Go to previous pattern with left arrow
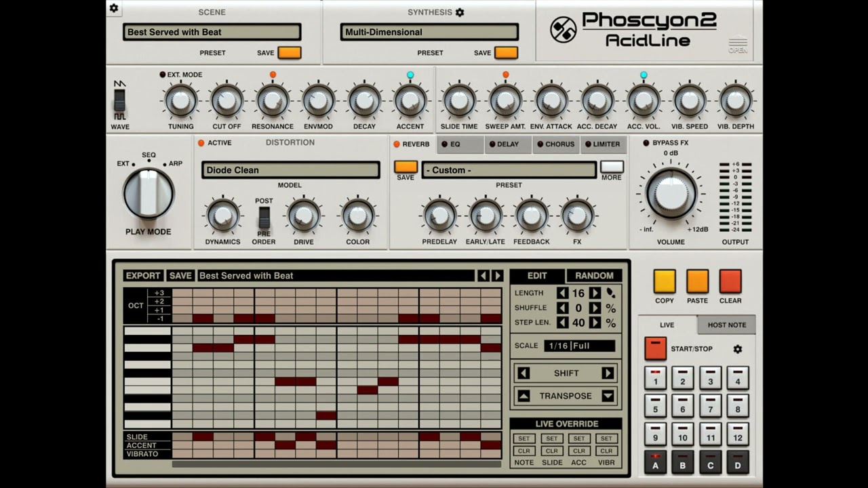 (x=483, y=276)
